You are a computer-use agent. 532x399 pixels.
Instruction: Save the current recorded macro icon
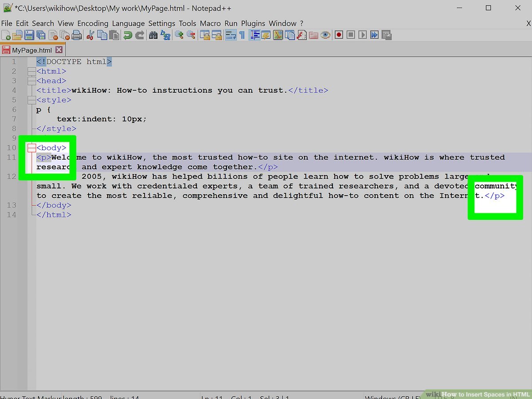(x=387, y=35)
